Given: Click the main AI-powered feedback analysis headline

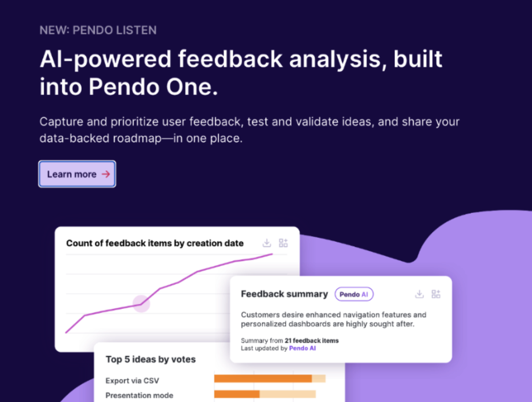Looking at the screenshot, I should 241,73.
